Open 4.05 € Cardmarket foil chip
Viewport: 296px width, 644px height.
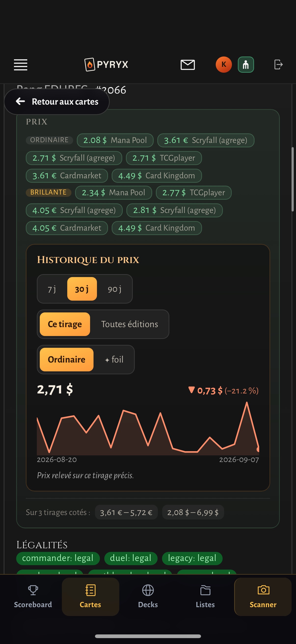coord(67,228)
